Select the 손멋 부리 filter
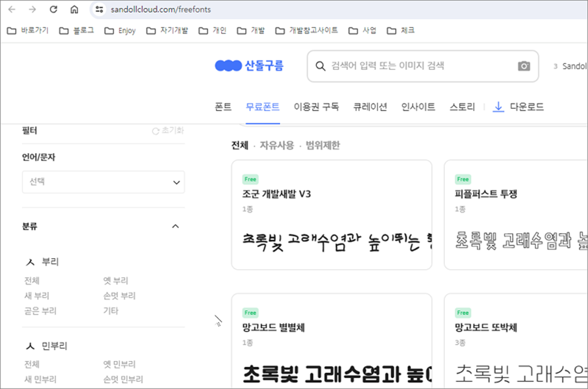This screenshot has width=588, height=389. tap(119, 296)
